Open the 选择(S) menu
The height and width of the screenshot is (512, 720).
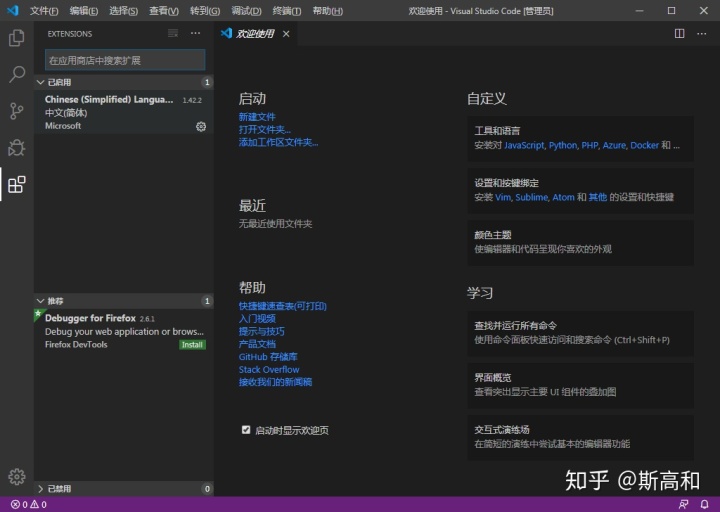(124, 11)
